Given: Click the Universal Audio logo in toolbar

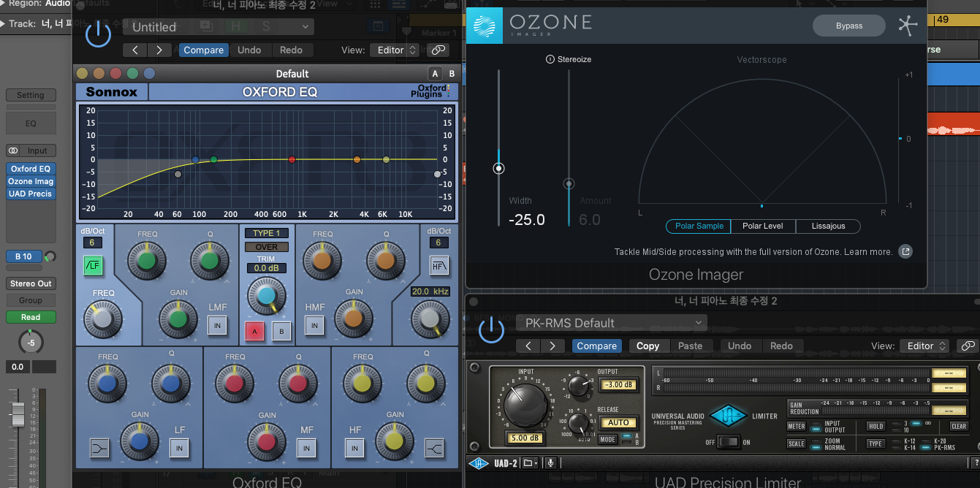Looking at the screenshot, I should (478, 463).
